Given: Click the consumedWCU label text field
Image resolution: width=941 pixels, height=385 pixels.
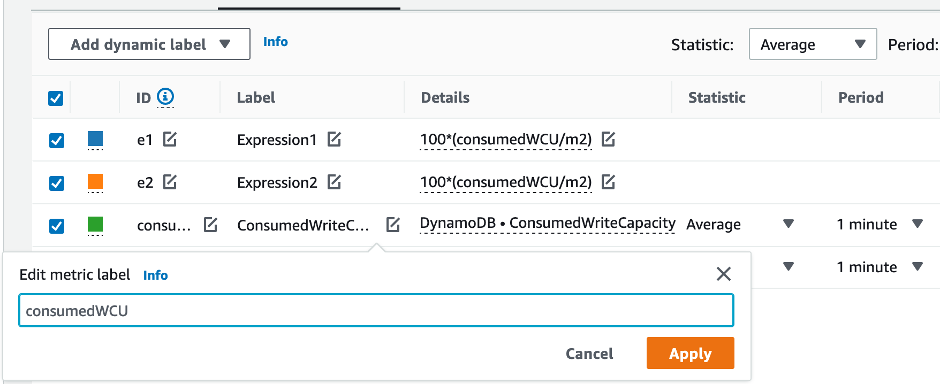Looking at the screenshot, I should click(376, 311).
